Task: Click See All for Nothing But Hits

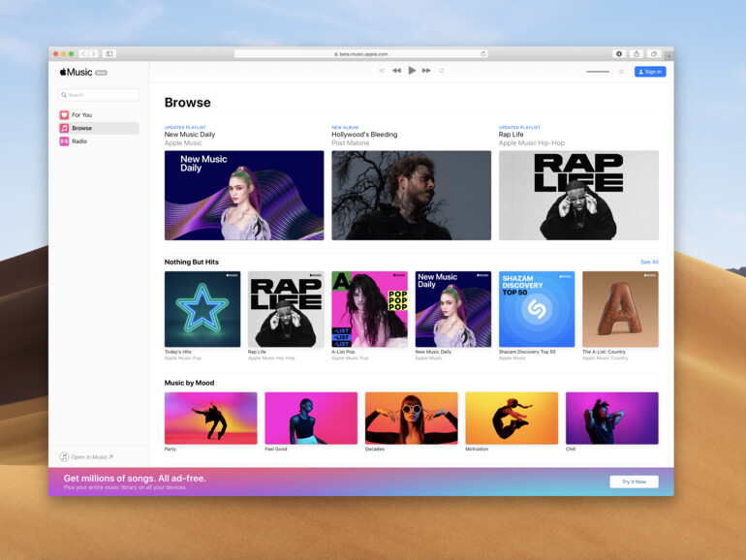Action: [649, 263]
